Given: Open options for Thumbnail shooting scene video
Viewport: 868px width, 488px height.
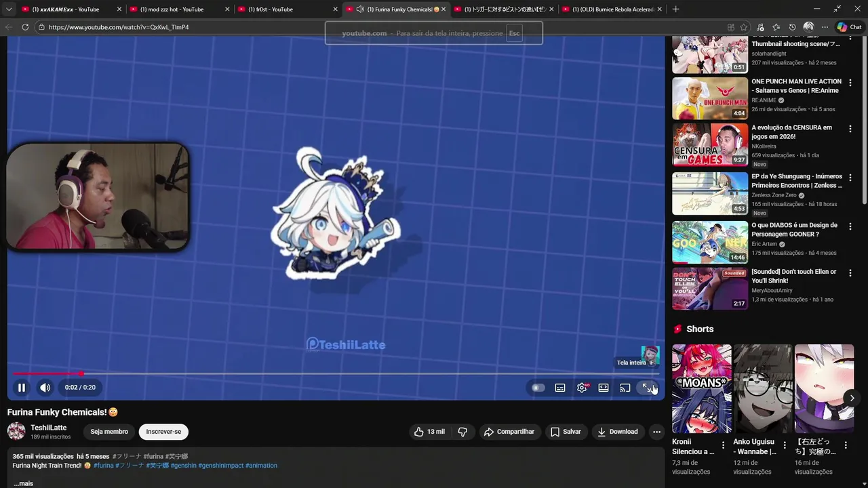Looking at the screenshot, I should (850, 39).
